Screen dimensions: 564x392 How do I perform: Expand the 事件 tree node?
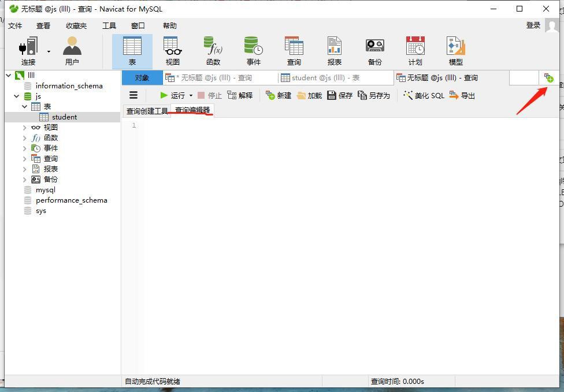(x=24, y=148)
